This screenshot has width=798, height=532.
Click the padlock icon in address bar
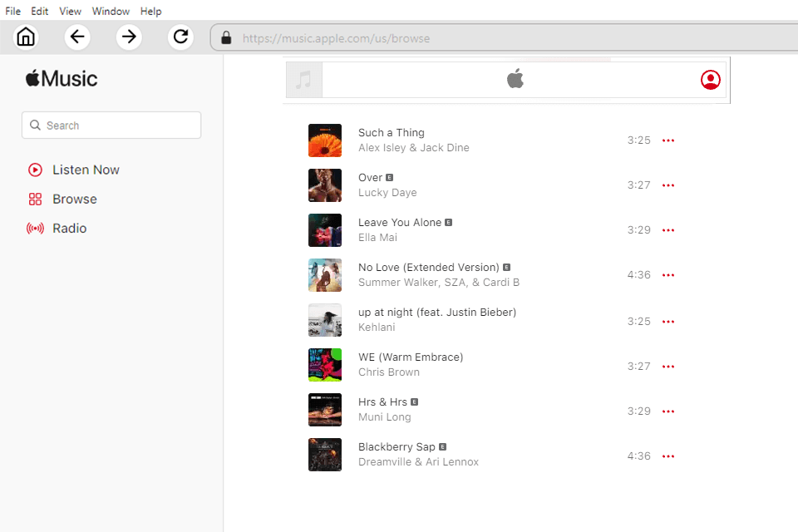coord(224,38)
